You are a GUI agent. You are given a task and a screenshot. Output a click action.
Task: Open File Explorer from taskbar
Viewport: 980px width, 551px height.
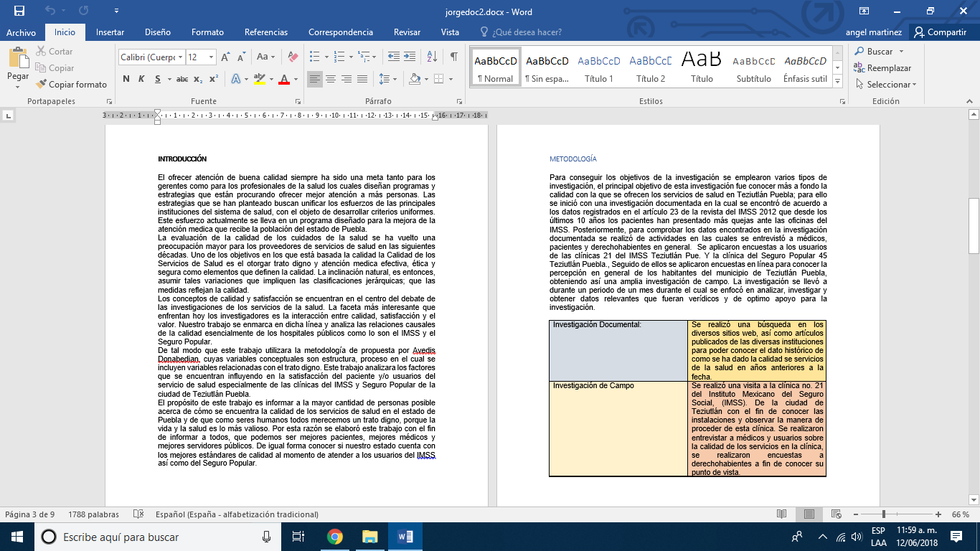tap(370, 537)
